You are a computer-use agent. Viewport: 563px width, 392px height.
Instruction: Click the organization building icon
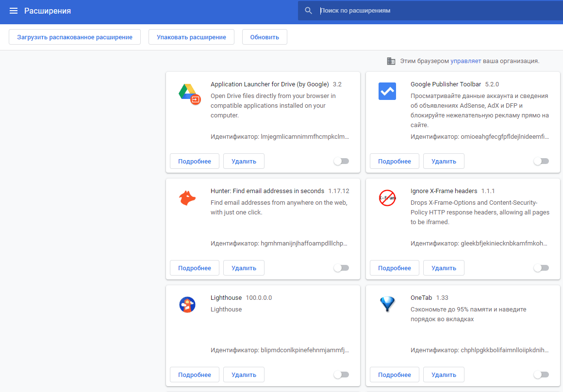coord(391,61)
